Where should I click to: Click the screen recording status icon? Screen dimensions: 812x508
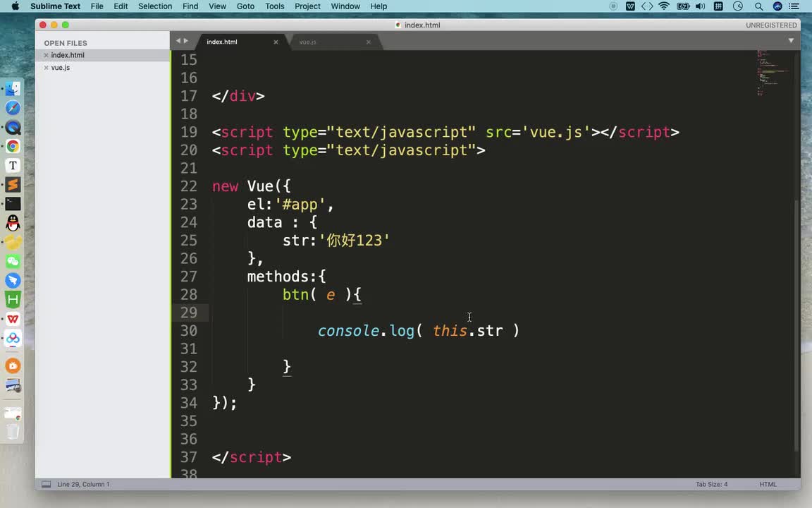coord(613,6)
